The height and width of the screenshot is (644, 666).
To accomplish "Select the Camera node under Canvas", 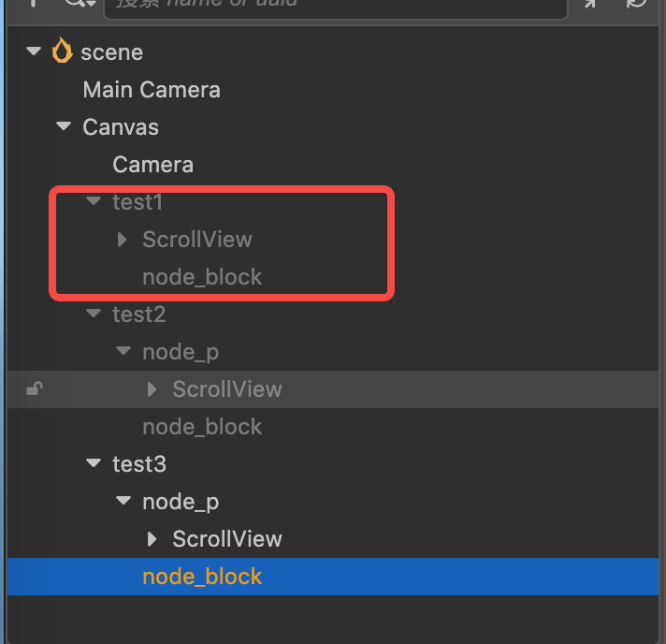I will coord(152,165).
